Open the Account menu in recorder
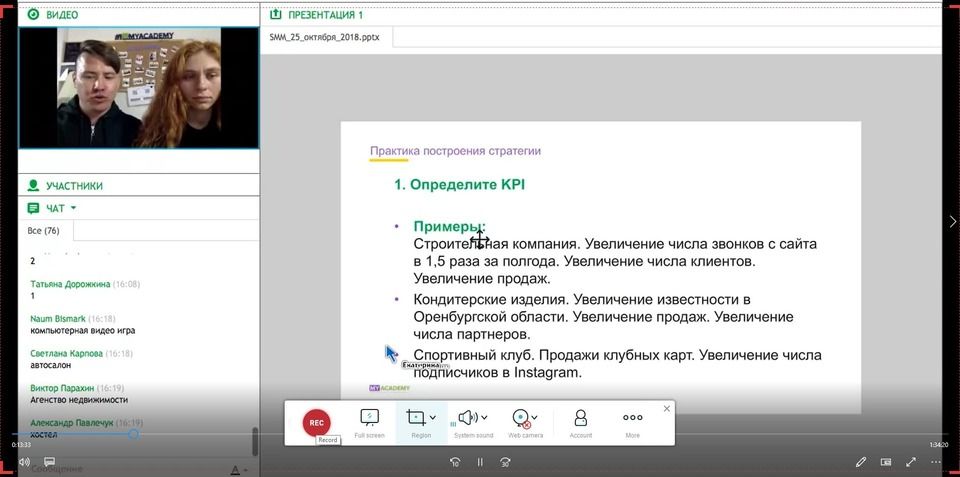960x477 pixels. coord(580,423)
